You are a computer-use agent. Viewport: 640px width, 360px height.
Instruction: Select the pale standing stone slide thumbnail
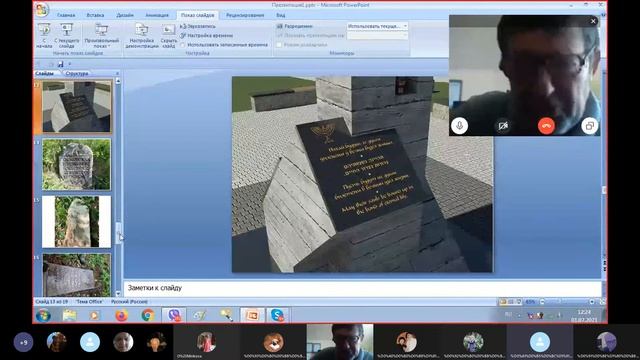(76, 222)
